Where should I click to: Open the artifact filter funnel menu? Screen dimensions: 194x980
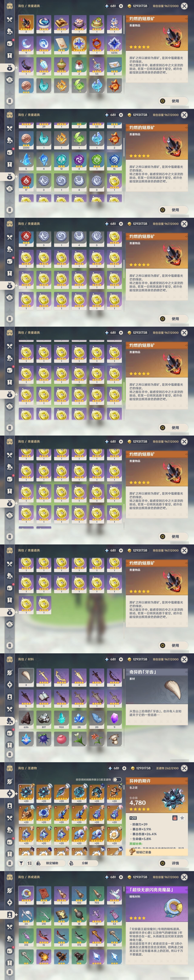tap(21, 863)
